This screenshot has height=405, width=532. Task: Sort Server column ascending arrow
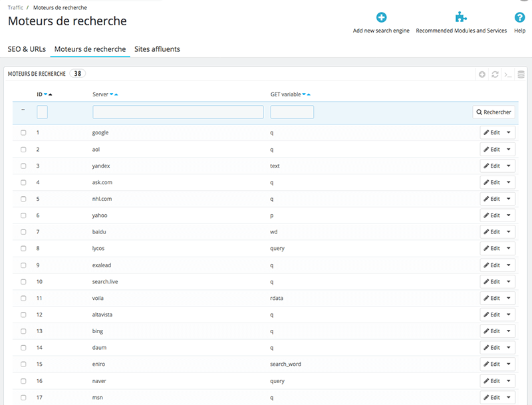click(117, 94)
